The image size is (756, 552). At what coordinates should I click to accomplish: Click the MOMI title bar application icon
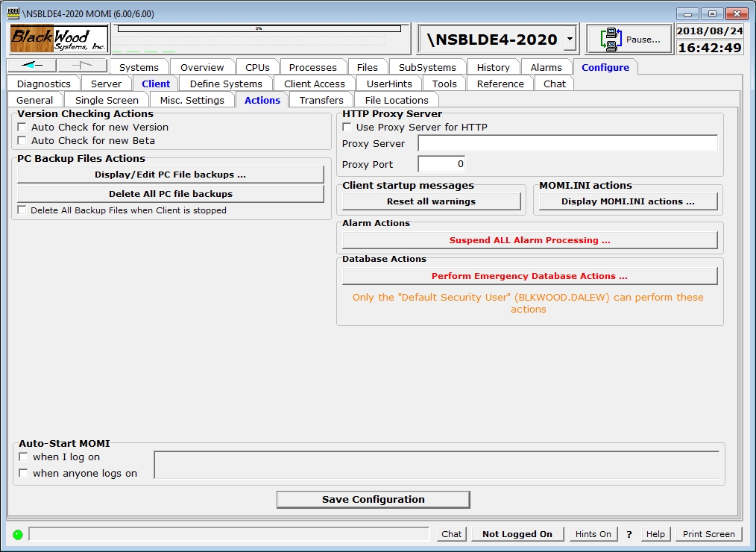[x=13, y=13]
